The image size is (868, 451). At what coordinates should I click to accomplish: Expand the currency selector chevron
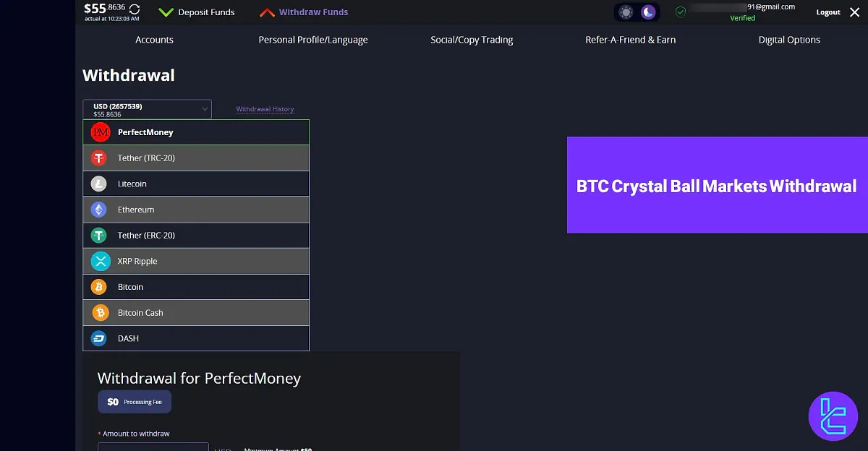point(204,108)
